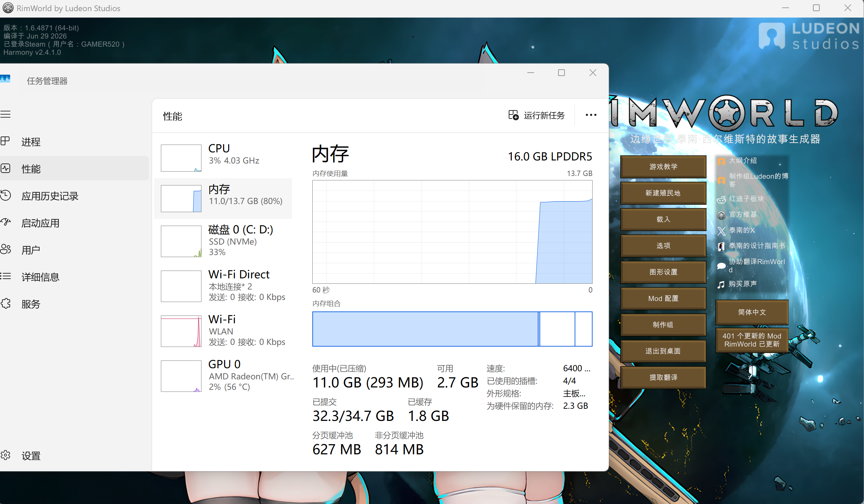Open 选项 in the RimWorld menu
This screenshot has height=504, width=864.
663,246
